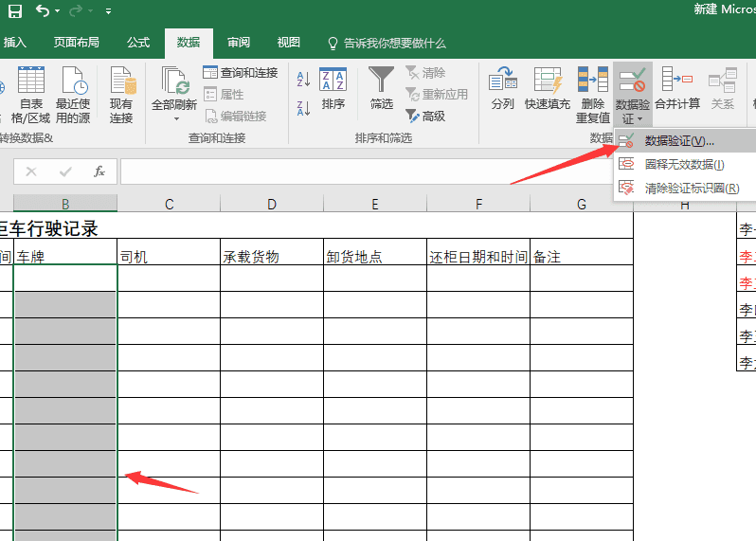Expand the 数据验证 dropdown arrow
Viewport: 756px width, 541px height.
pos(639,119)
